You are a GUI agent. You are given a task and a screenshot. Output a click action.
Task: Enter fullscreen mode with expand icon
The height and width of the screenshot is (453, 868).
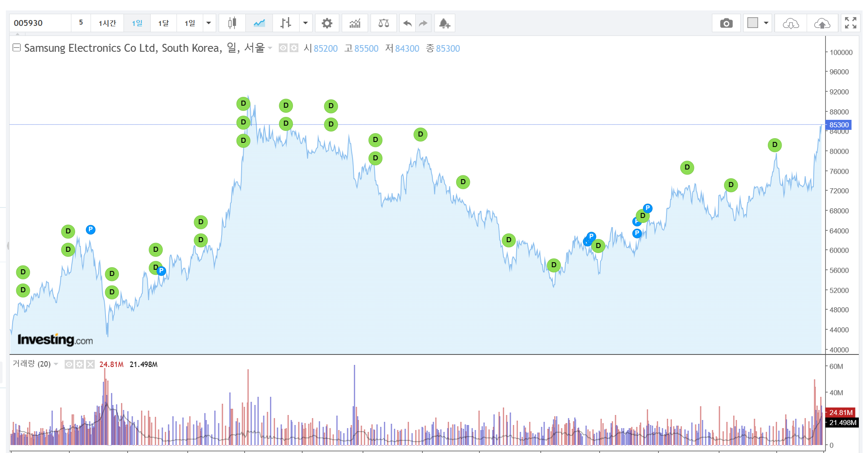[850, 23]
